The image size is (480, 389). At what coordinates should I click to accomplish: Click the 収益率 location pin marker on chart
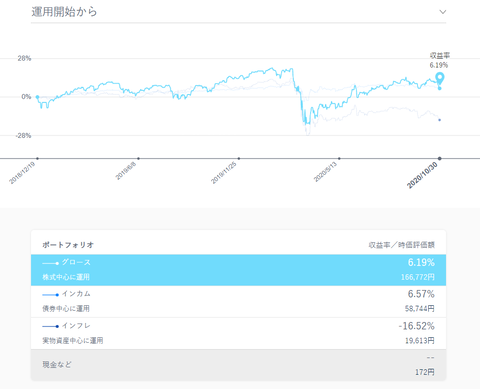[440, 78]
